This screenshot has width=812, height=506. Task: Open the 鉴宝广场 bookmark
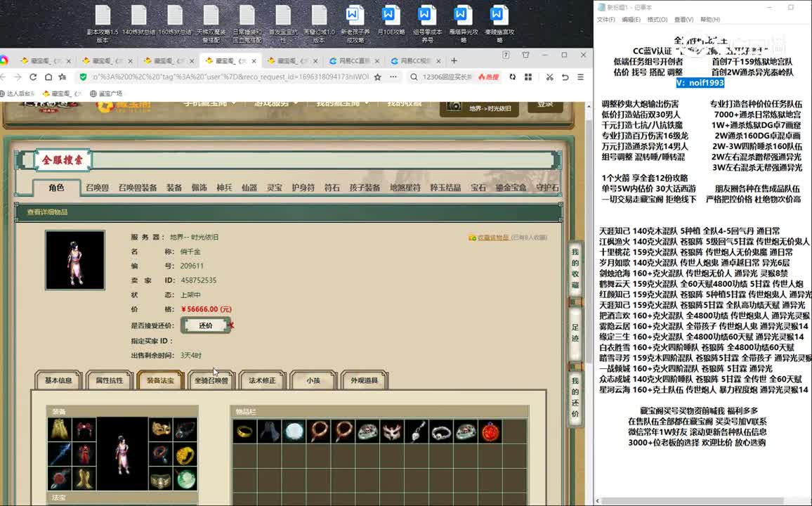click(106, 93)
